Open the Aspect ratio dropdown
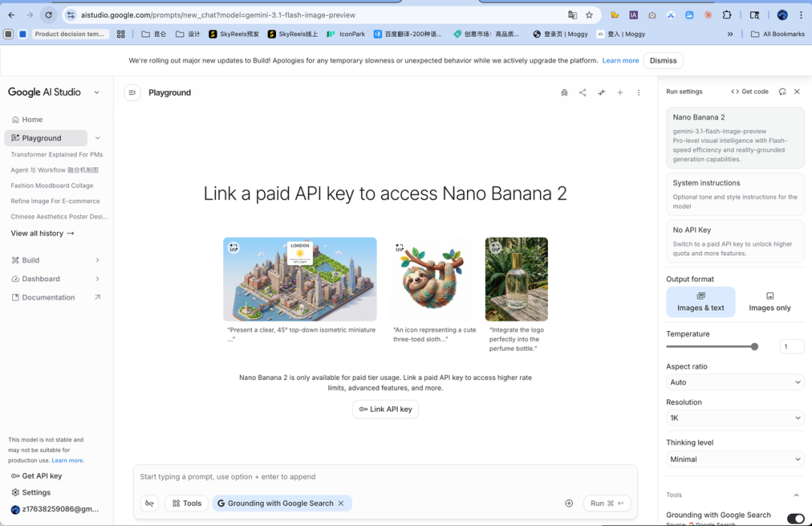Image resolution: width=812 pixels, height=526 pixels. pos(735,382)
